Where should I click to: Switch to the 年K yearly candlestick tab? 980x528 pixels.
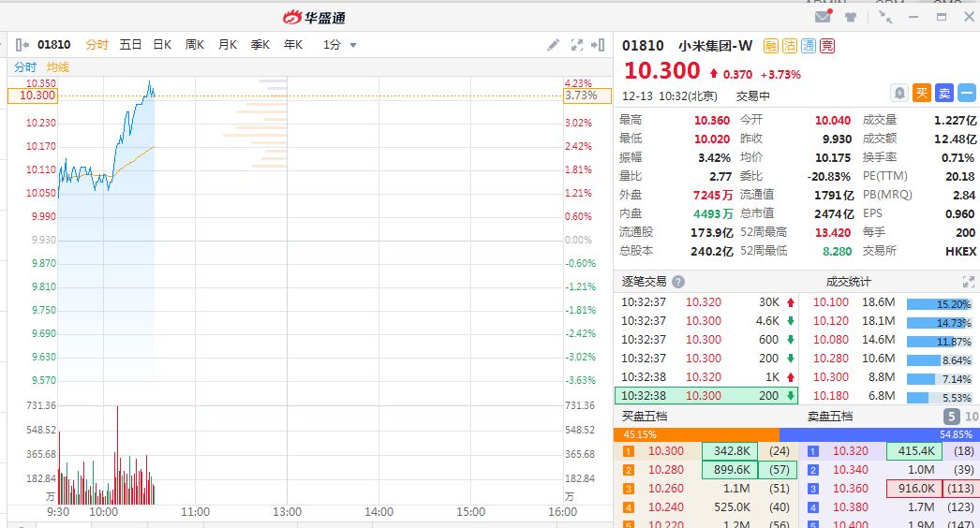tap(293, 44)
